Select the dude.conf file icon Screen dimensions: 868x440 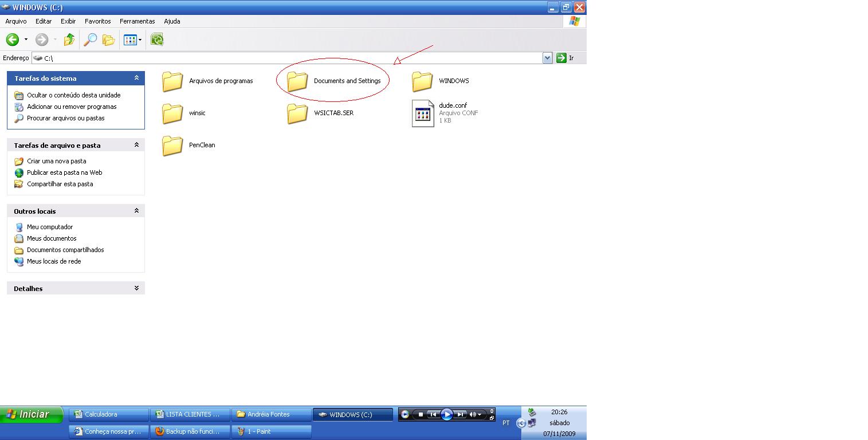pyautogui.click(x=423, y=113)
